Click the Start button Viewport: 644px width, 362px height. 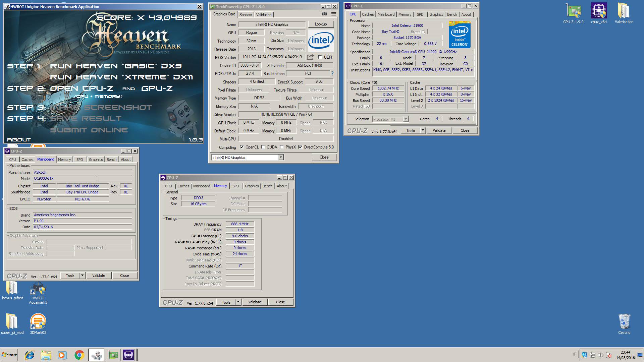9,355
